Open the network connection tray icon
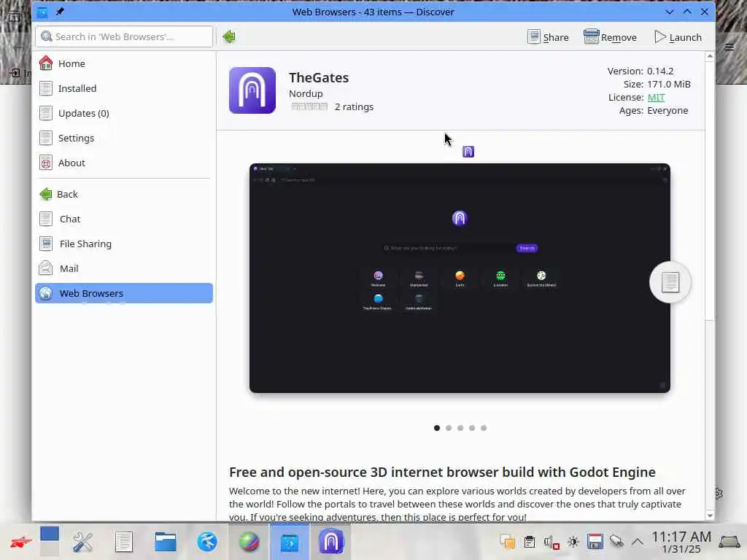The width and height of the screenshot is (747, 560). coord(616,542)
